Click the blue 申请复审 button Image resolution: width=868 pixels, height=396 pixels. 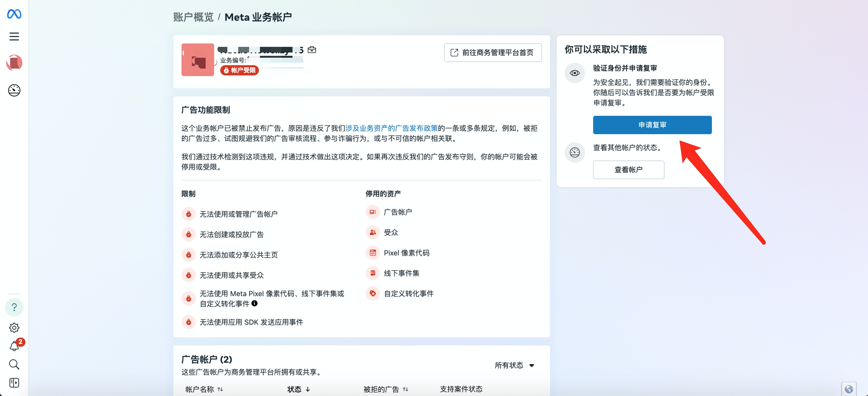pos(652,125)
